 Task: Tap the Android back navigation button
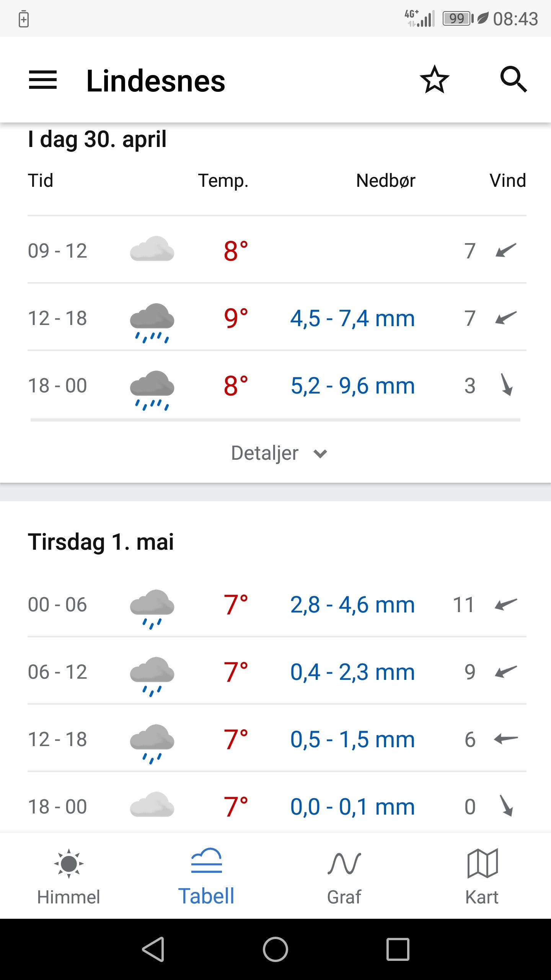153,949
